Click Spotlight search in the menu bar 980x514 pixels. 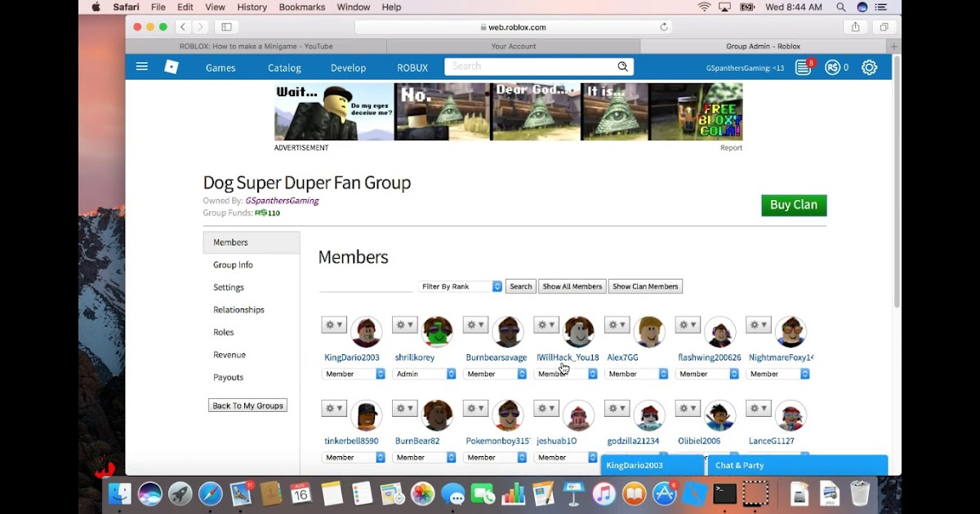(841, 7)
